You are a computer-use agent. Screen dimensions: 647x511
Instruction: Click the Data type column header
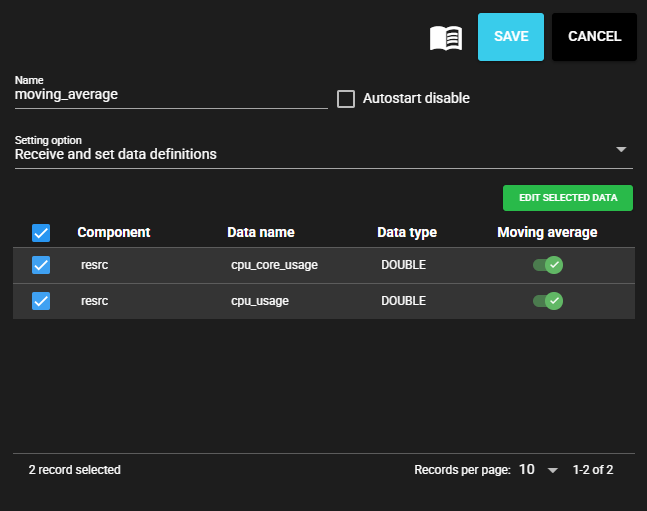pyautogui.click(x=407, y=233)
